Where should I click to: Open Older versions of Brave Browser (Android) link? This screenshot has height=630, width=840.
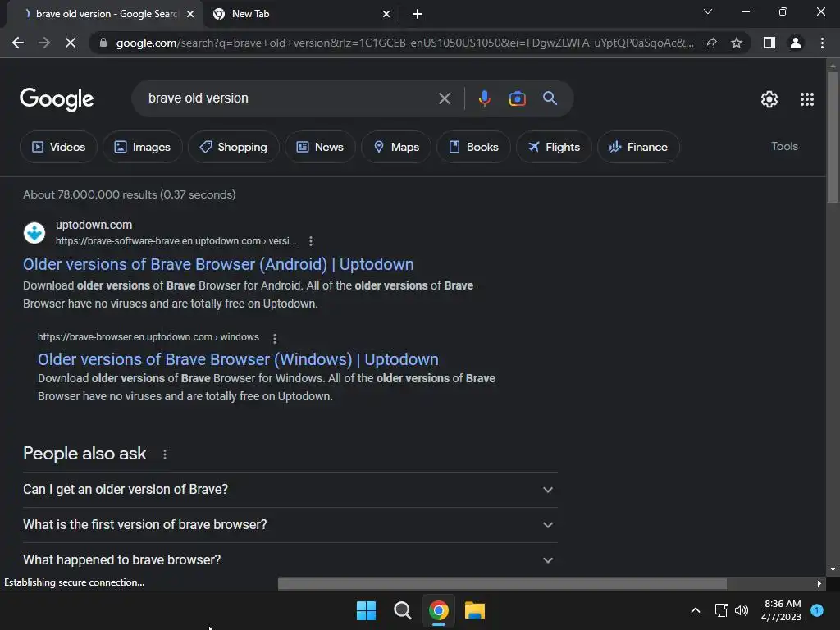click(218, 264)
